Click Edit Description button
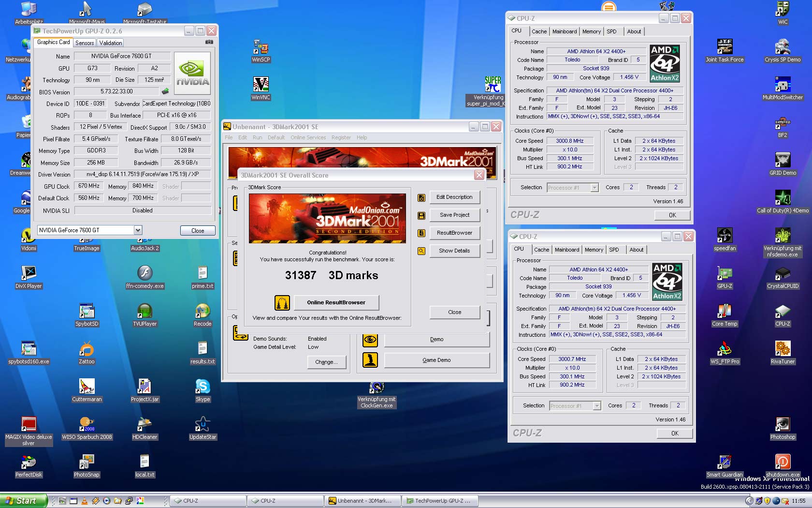Screen dimensions: 812x508 [x=454, y=197]
